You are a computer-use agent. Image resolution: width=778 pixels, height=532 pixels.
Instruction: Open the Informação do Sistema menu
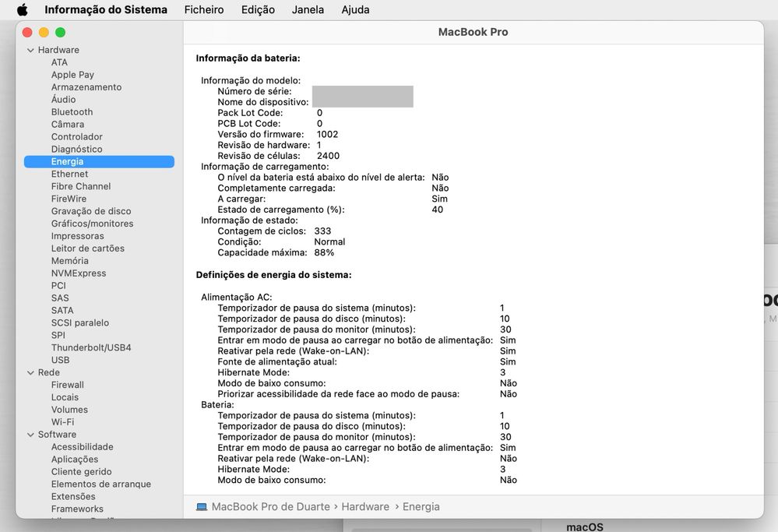point(106,9)
